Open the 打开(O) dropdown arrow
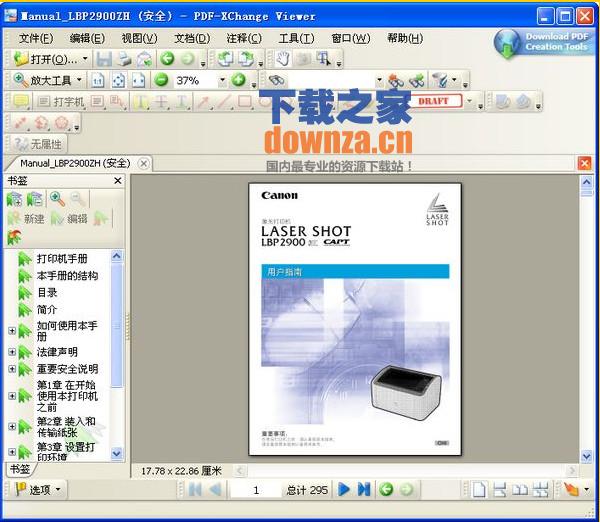Screen dimensions: 600x522 [x=85, y=59]
